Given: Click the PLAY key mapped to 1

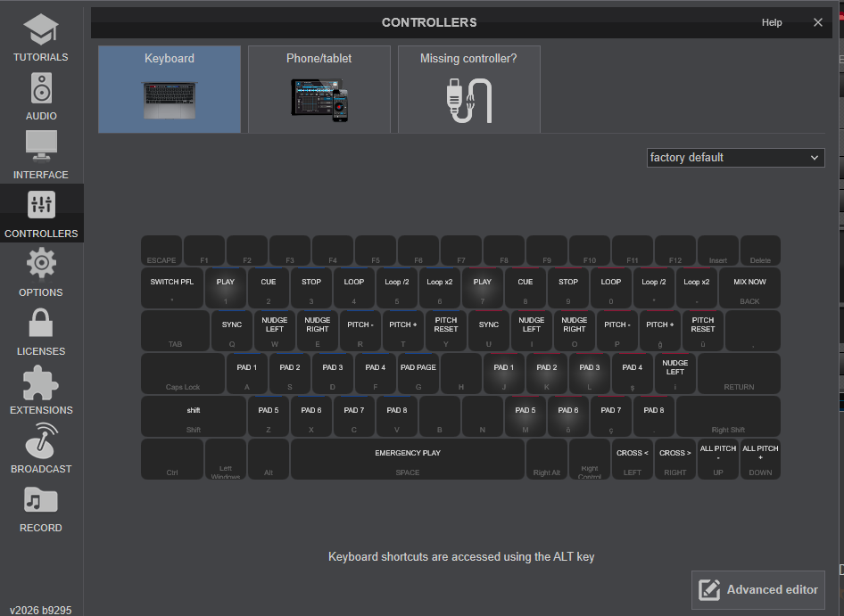Looking at the screenshot, I should [x=226, y=288].
